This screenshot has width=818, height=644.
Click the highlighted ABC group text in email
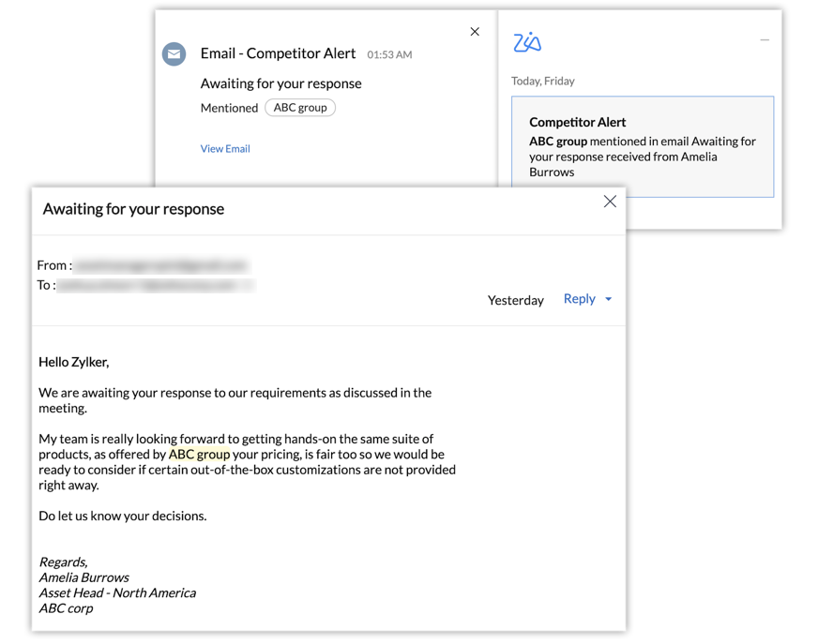coord(199,455)
